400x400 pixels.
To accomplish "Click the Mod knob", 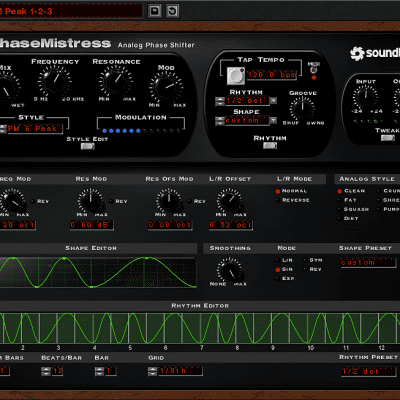I will coord(166,88).
